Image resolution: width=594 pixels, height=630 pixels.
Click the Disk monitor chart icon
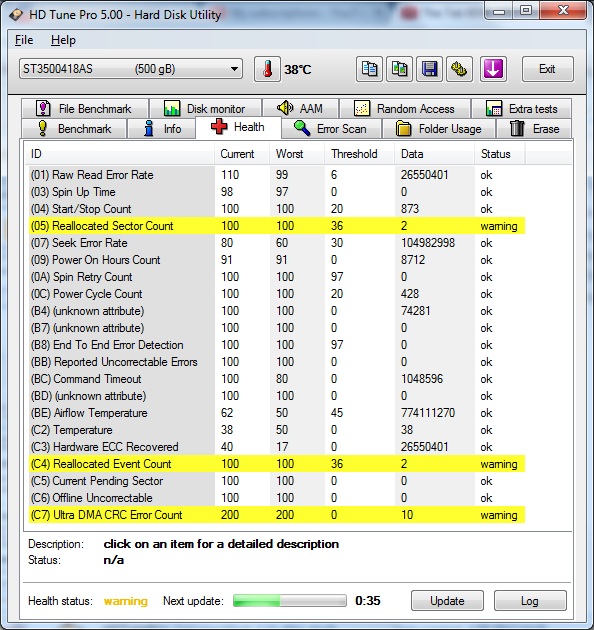[x=172, y=108]
